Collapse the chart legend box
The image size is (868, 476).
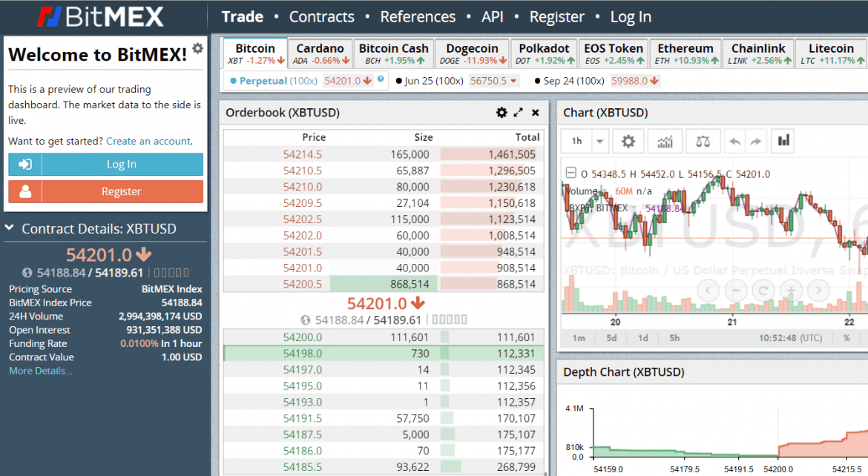click(x=570, y=174)
